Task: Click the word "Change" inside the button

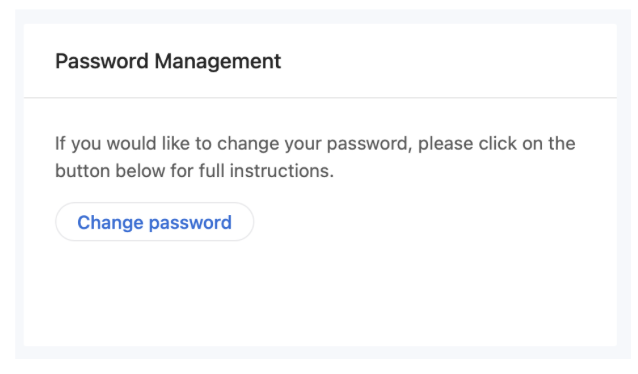Action: point(110,223)
